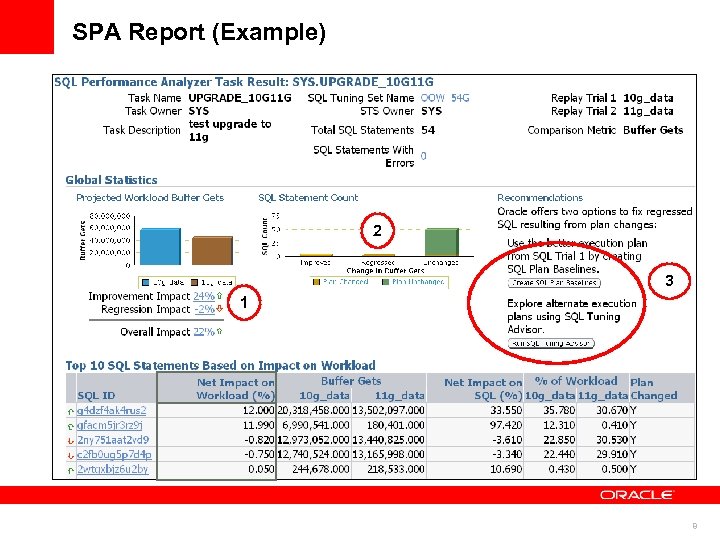Click the 12,973,052.000 buffer gets cell
The width and height of the screenshot is (720, 540).
pos(313,440)
